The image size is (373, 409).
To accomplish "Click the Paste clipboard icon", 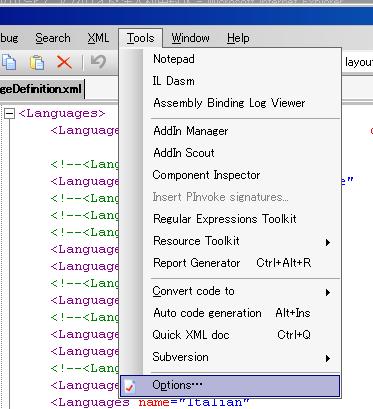I will tap(37, 62).
